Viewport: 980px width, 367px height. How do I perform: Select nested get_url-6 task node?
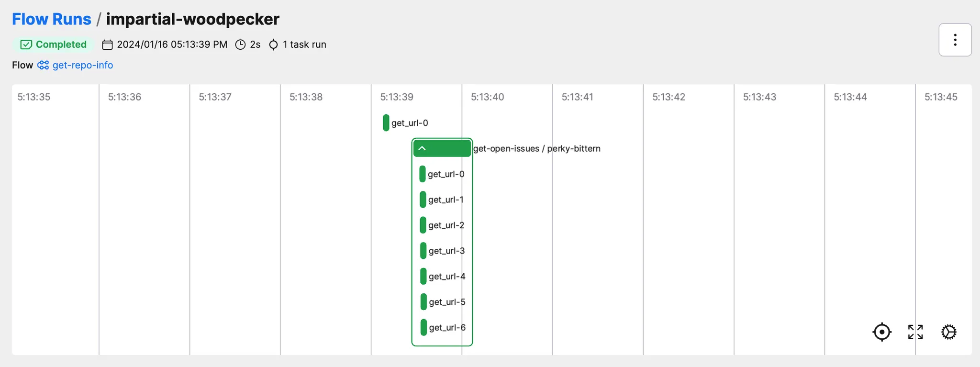[424, 328]
